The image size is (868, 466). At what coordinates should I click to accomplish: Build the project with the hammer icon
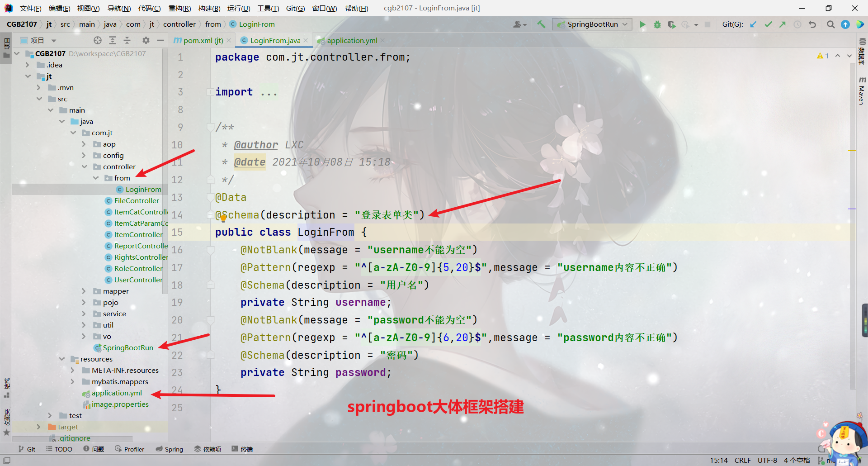point(541,24)
